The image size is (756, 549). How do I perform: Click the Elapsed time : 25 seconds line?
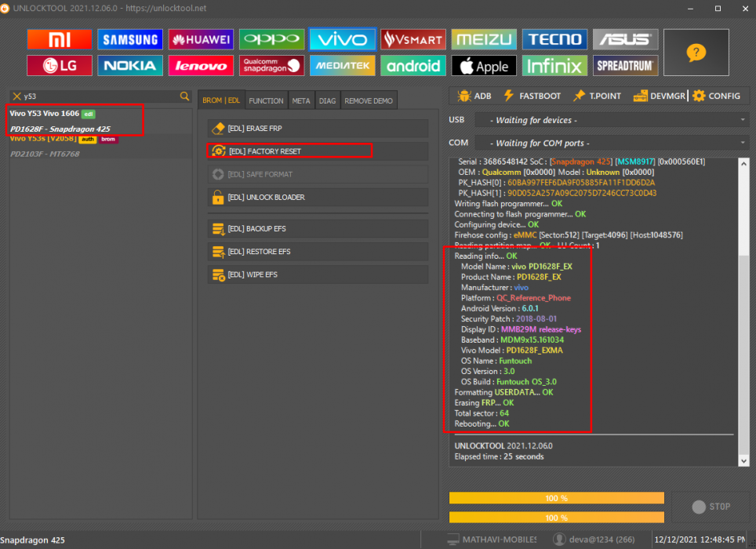click(x=499, y=456)
